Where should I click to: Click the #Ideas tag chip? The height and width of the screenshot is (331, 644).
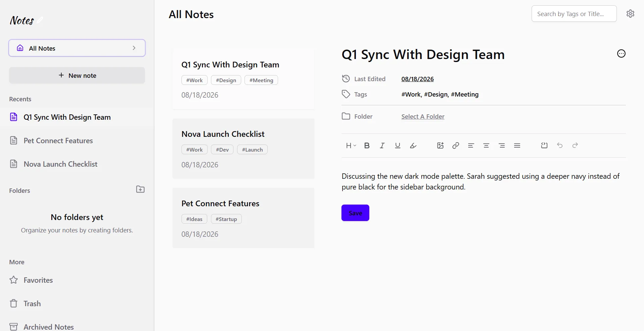195,219
